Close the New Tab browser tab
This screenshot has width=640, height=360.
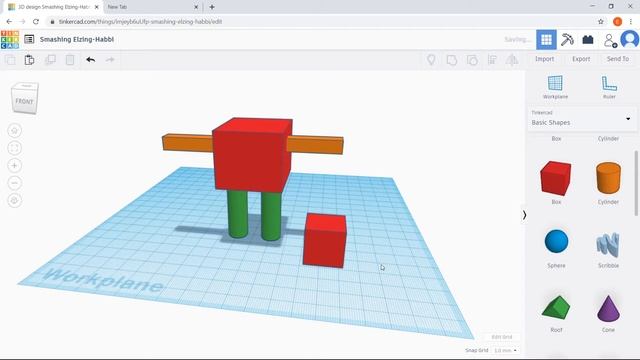196,7
